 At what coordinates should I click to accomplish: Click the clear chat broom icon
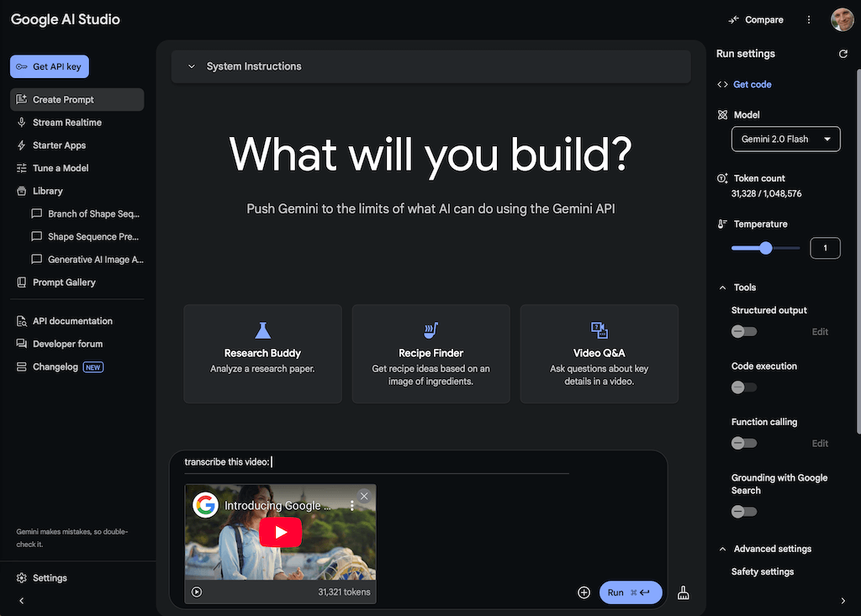click(683, 592)
